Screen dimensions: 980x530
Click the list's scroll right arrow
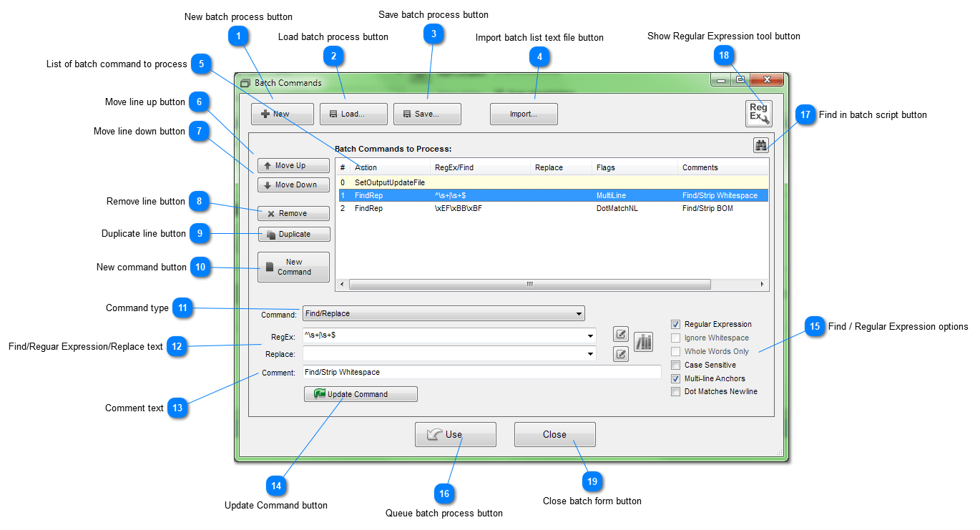[x=763, y=284]
